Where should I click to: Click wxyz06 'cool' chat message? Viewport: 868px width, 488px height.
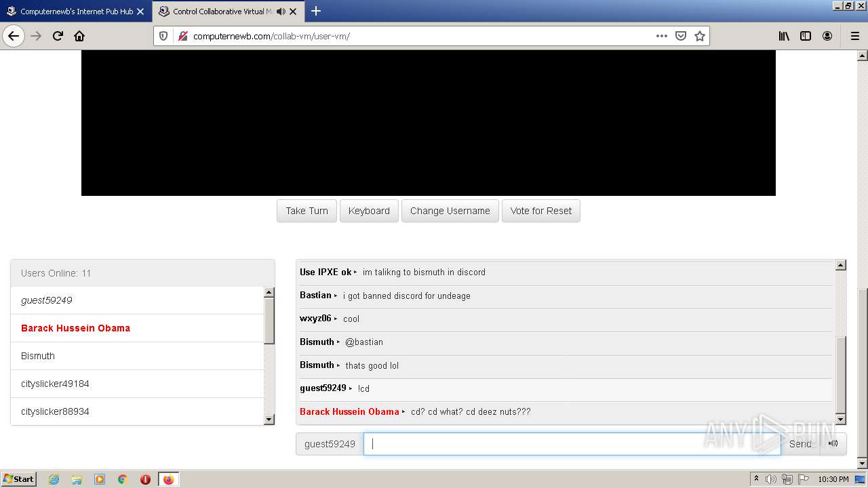click(351, 319)
